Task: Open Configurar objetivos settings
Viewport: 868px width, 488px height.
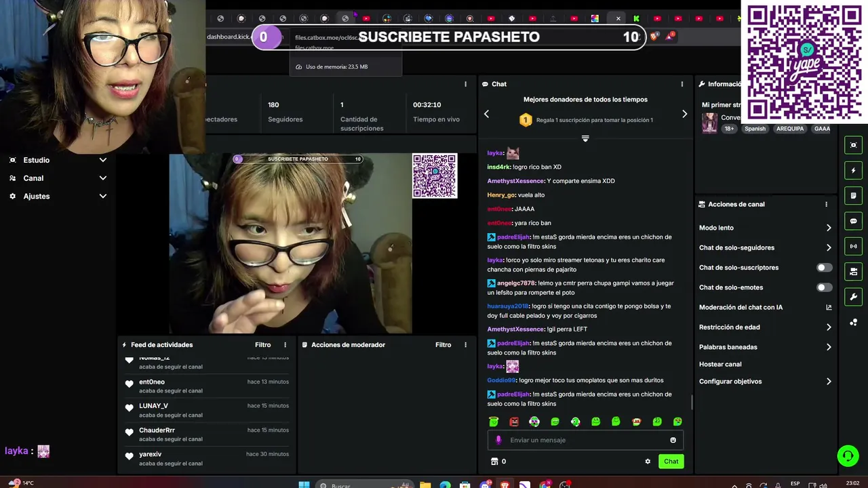Action: tap(765, 382)
